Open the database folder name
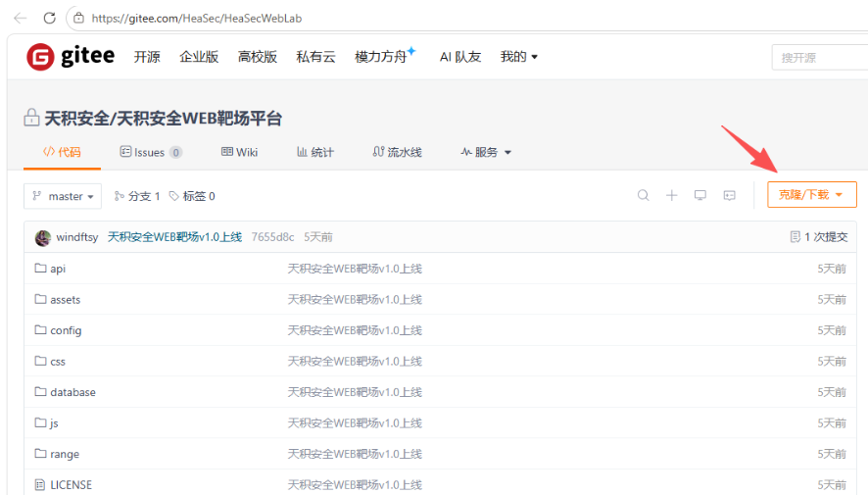 (72, 392)
